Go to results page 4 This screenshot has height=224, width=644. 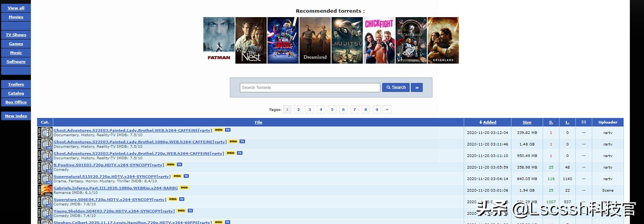click(321, 109)
